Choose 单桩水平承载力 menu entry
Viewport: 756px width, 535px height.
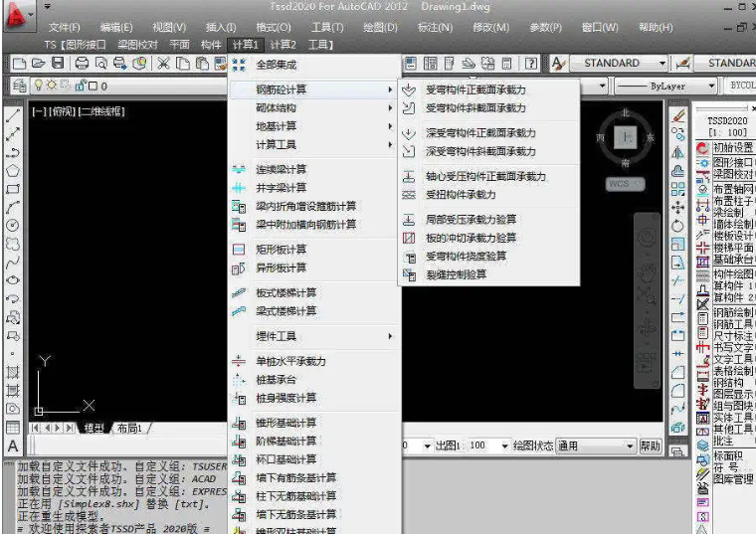(x=313, y=362)
